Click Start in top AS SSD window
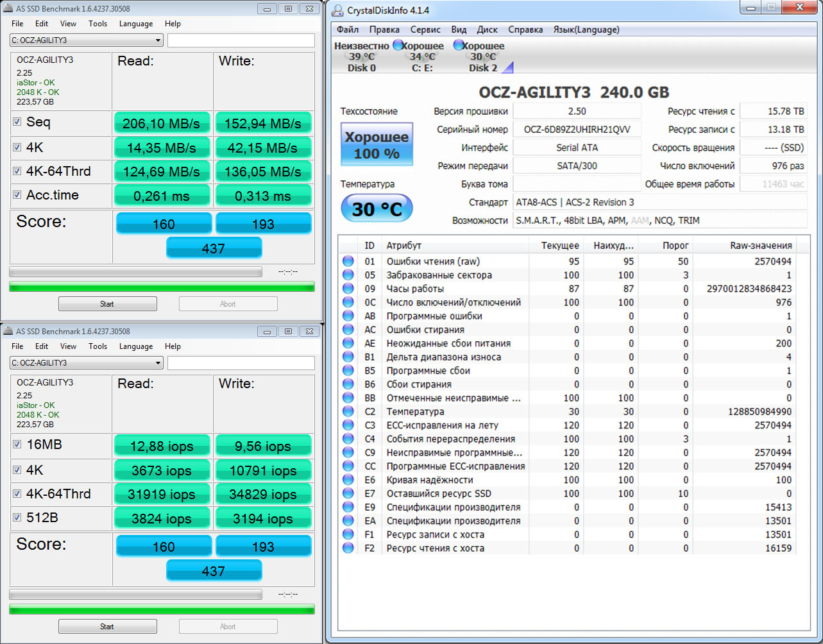 pyautogui.click(x=107, y=304)
